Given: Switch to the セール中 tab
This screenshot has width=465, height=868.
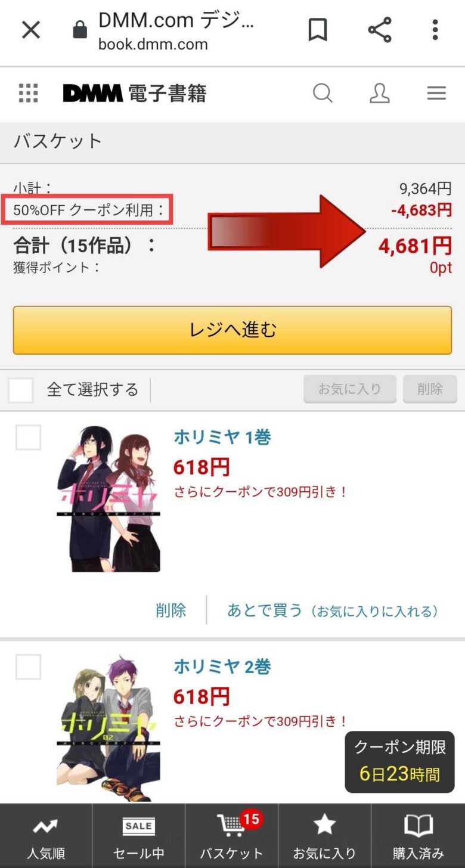Looking at the screenshot, I should pyautogui.click(x=139, y=836).
